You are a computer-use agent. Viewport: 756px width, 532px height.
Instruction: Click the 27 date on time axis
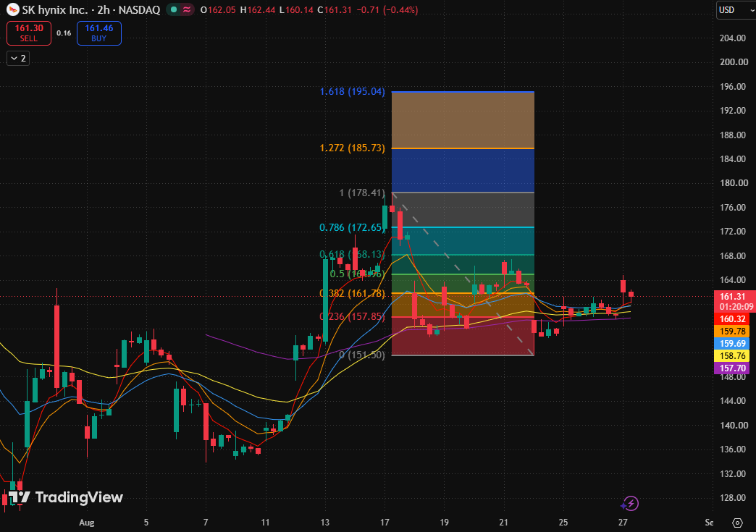click(623, 523)
